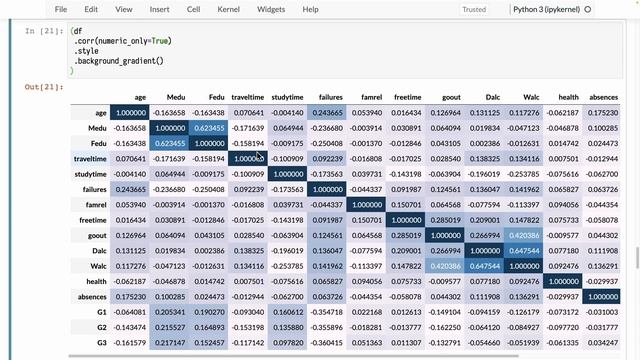Click the 'freetime' column header
The image size is (640, 360).
[x=407, y=97]
